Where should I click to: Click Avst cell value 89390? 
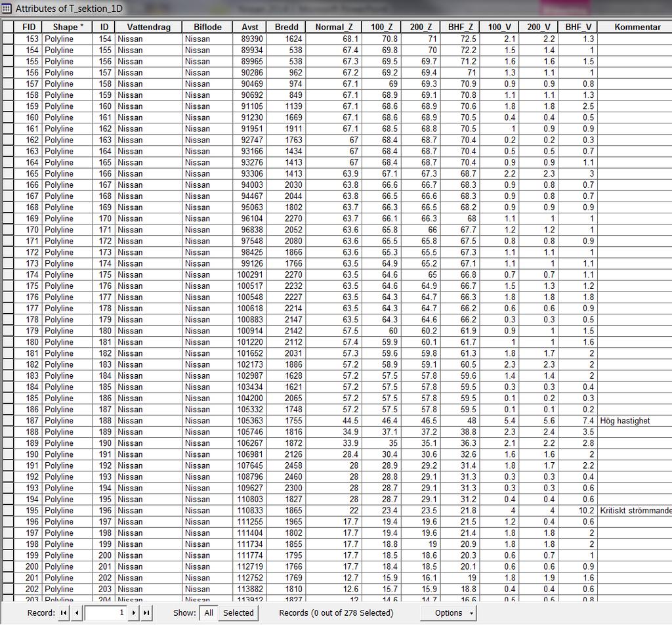tap(249, 39)
